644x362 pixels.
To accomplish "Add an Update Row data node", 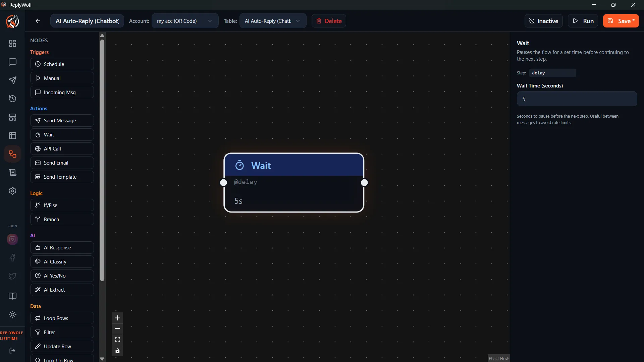I will [62, 346].
